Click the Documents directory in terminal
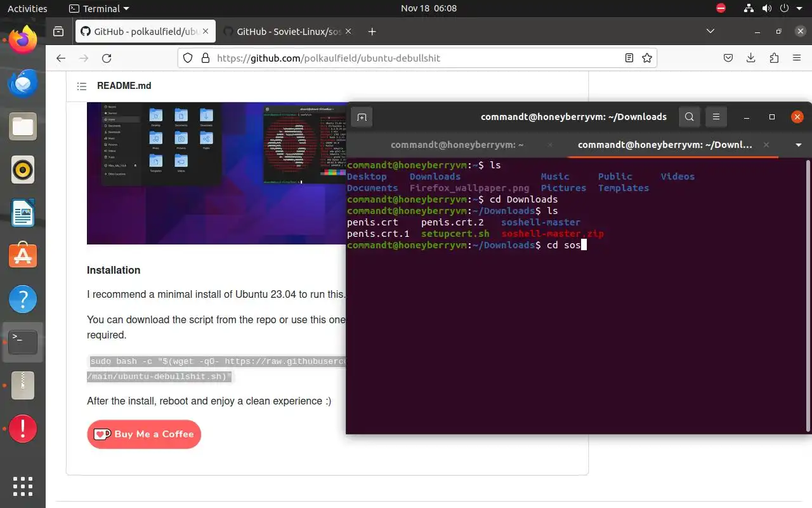The image size is (812, 508). (x=372, y=188)
